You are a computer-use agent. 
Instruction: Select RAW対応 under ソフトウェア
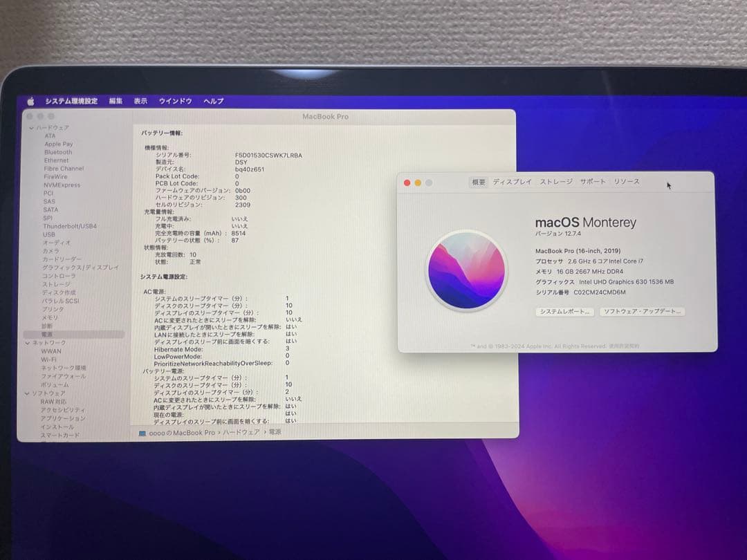click(x=53, y=402)
